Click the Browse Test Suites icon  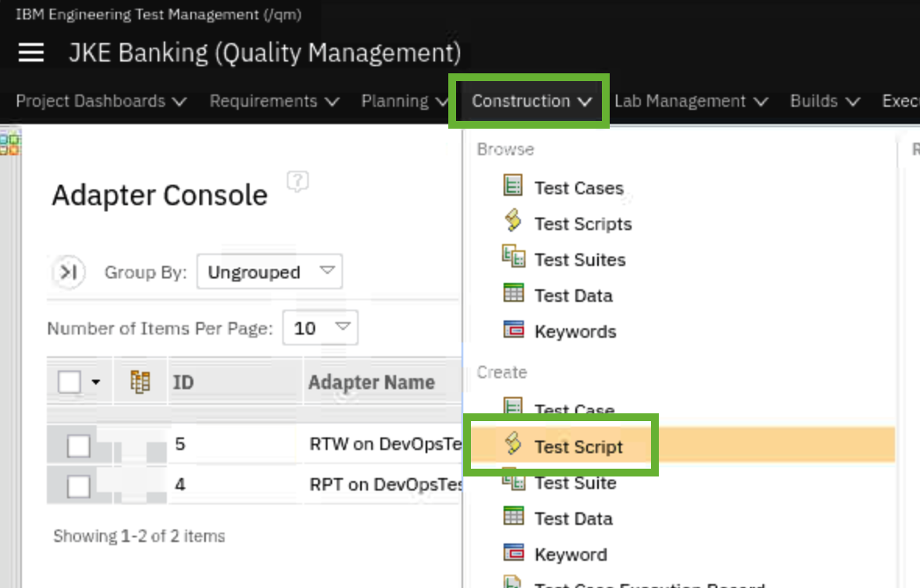click(x=513, y=258)
